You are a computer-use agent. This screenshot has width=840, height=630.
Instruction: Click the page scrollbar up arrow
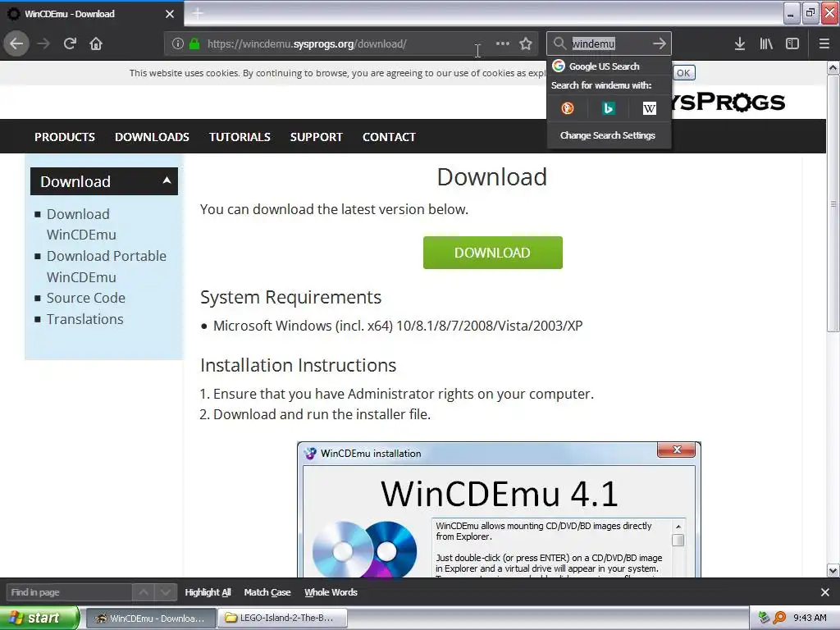point(833,67)
